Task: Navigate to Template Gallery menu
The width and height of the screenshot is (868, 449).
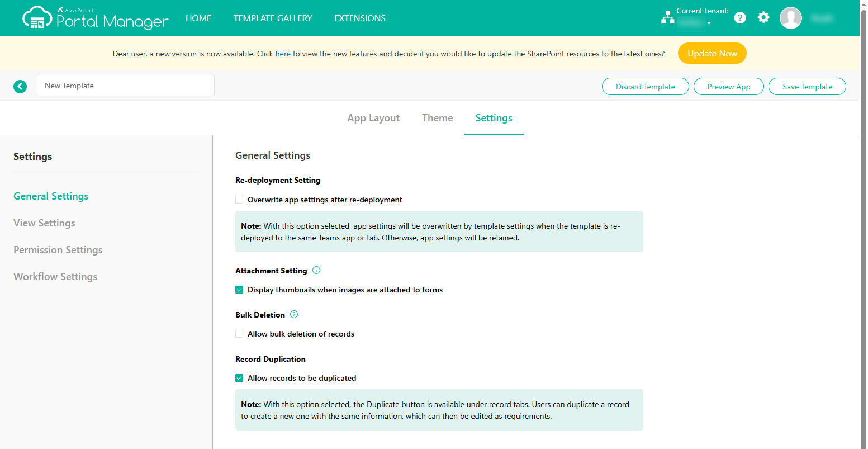Action: (273, 17)
